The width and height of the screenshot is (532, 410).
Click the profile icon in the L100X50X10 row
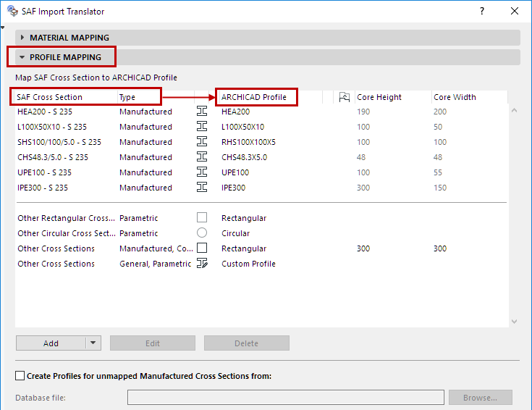pyautogui.click(x=202, y=126)
